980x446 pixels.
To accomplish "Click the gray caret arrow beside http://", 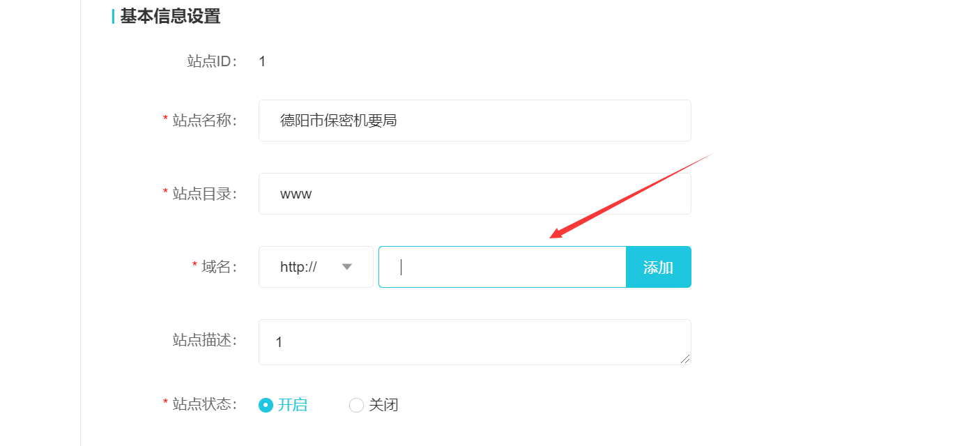I will tap(347, 267).
